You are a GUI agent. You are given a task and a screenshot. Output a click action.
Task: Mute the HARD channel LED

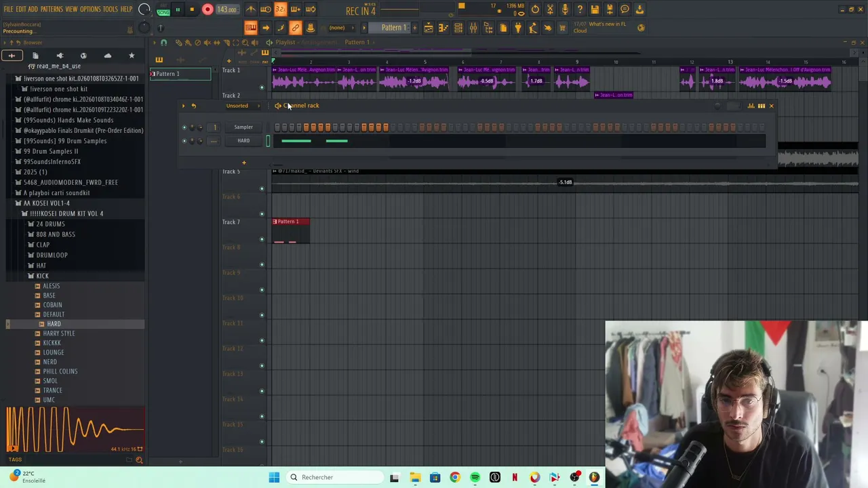(x=184, y=141)
